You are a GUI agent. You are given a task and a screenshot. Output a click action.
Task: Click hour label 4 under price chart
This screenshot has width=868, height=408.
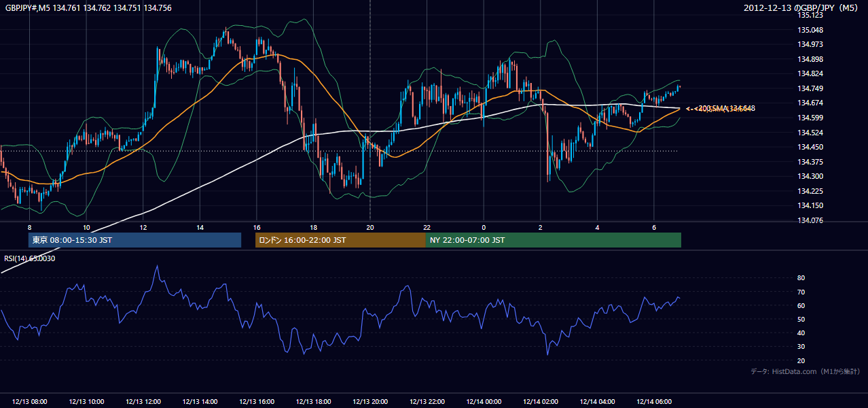[x=597, y=227]
